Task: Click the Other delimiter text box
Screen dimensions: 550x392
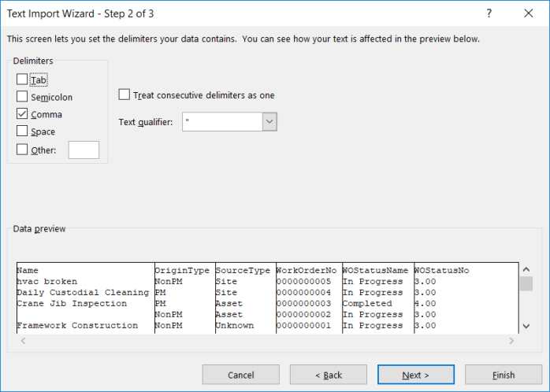Action: coord(84,150)
